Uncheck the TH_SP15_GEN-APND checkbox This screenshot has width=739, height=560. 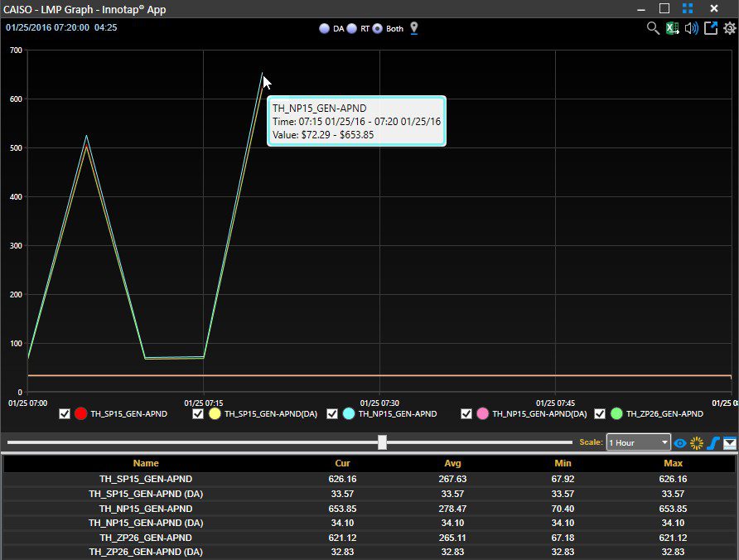tap(65, 414)
